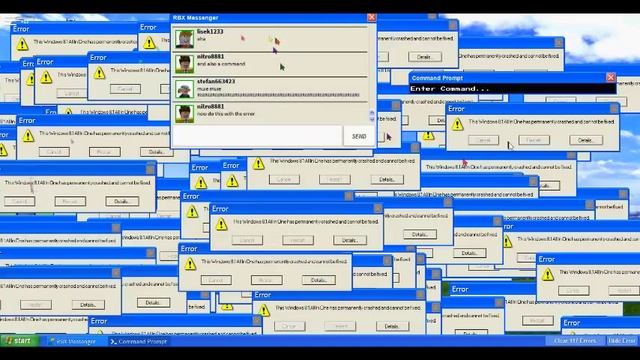640x360 pixels.
Task: Select the username text "stefan663423"
Action: tap(216, 81)
